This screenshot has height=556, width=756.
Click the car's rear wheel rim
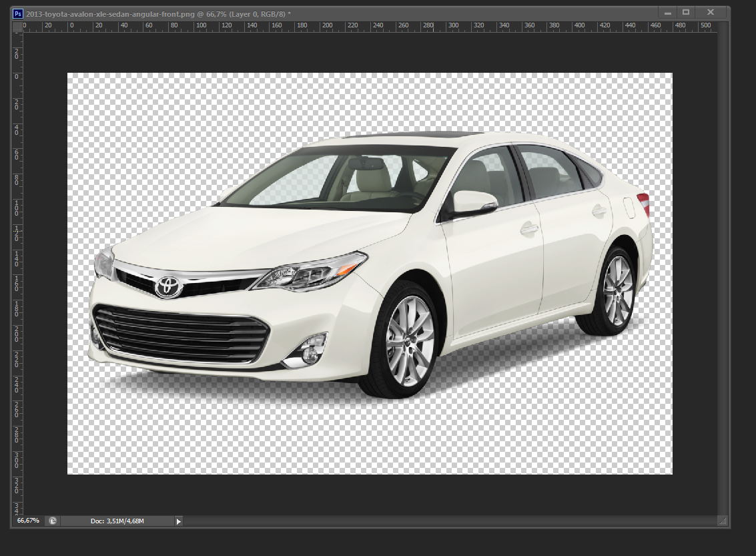coord(618,290)
